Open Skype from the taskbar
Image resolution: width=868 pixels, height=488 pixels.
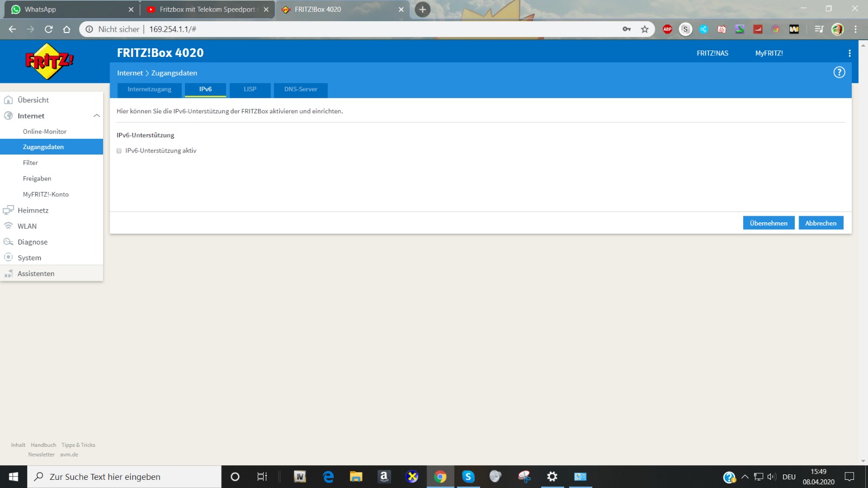(x=468, y=477)
